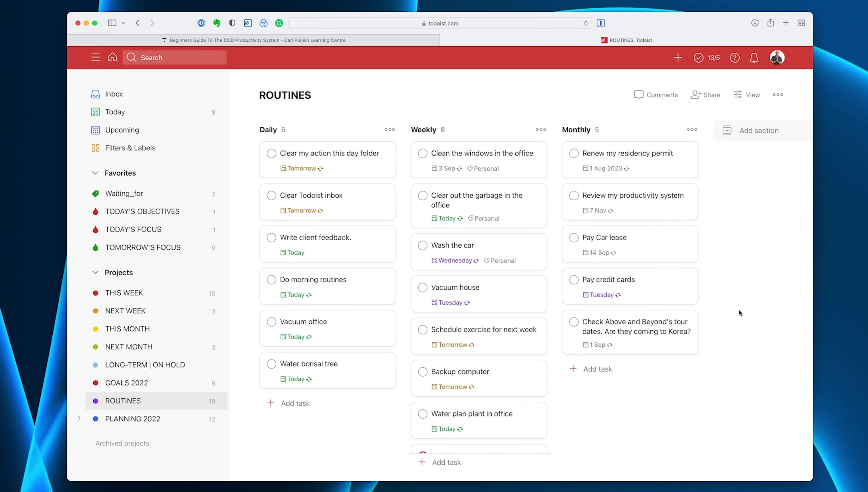
Task: Open the notifications bell
Action: (754, 58)
